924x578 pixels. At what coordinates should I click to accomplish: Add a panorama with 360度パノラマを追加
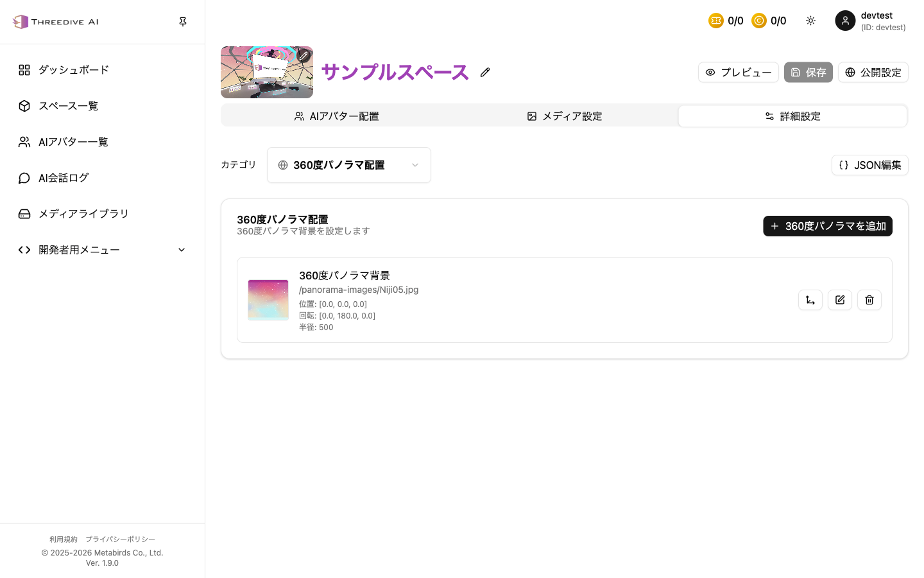tap(828, 226)
